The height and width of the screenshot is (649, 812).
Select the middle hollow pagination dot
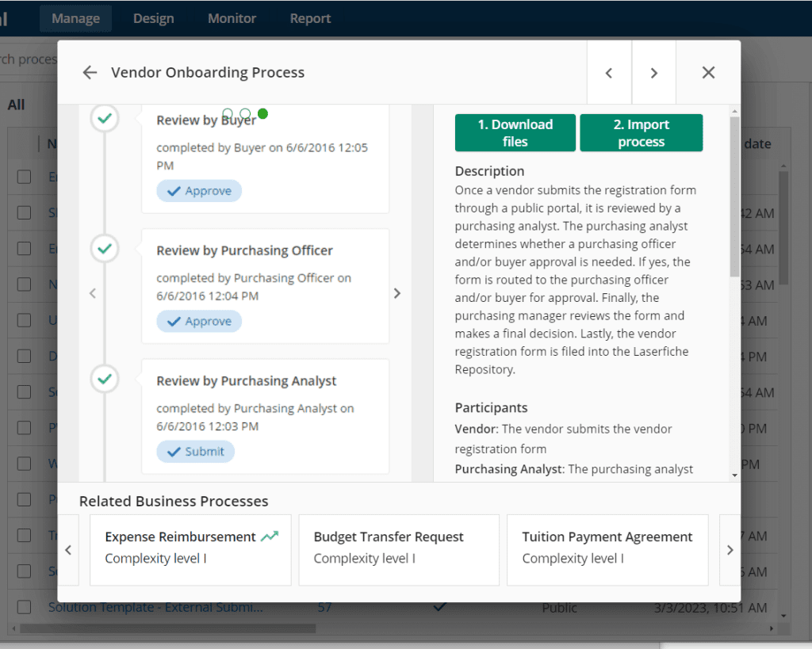coord(245,113)
